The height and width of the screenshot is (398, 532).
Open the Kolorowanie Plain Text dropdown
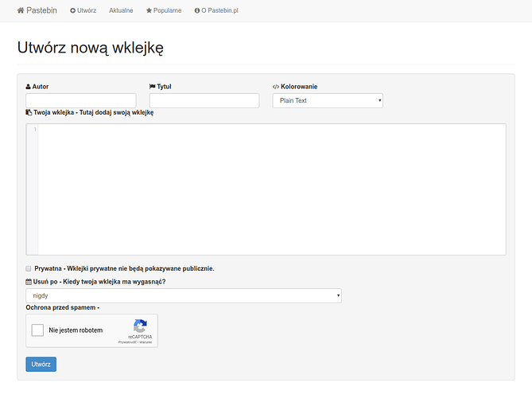tap(327, 100)
